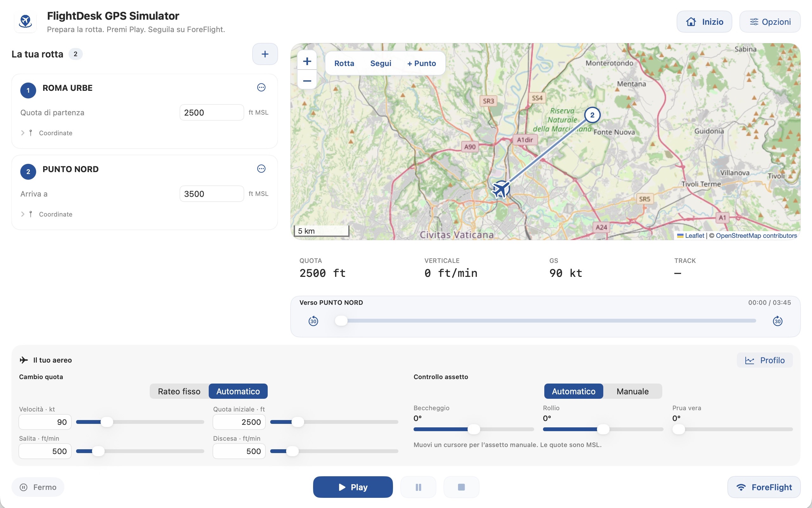
Task: Open the Opzioni settings button
Action: [770, 22]
